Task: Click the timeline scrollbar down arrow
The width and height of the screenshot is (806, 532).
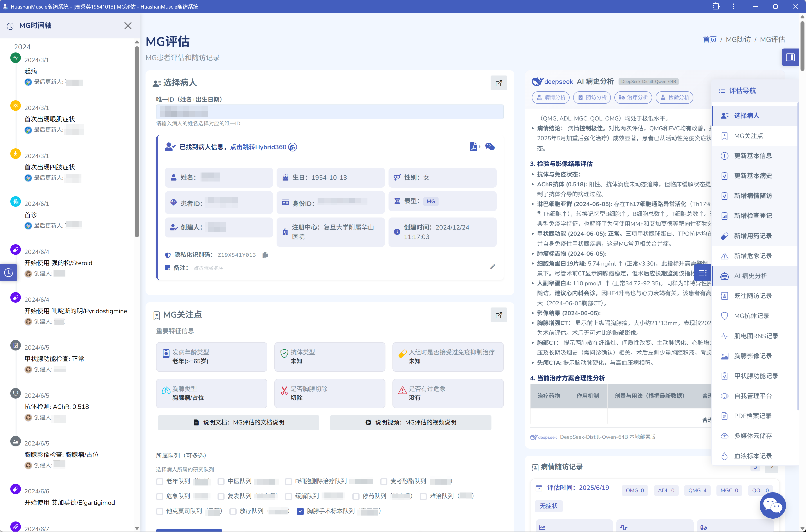Action: click(137, 528)
